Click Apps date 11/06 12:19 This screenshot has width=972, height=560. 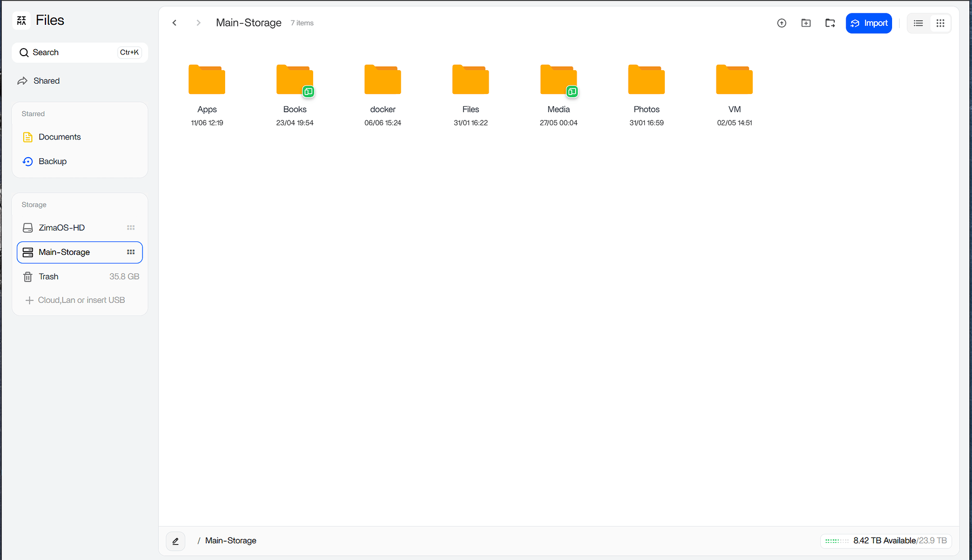[207, 123]
